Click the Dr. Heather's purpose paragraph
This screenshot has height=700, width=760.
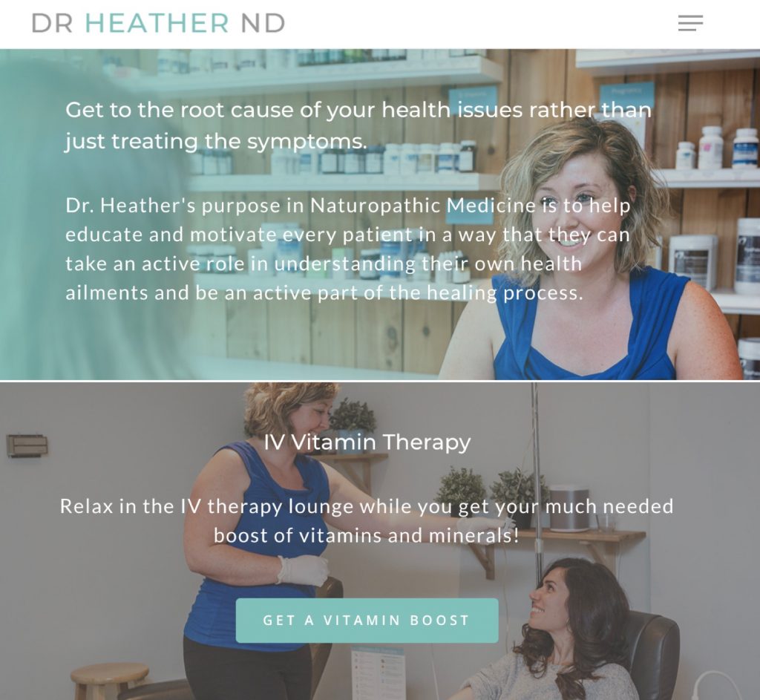pos(348,249)
